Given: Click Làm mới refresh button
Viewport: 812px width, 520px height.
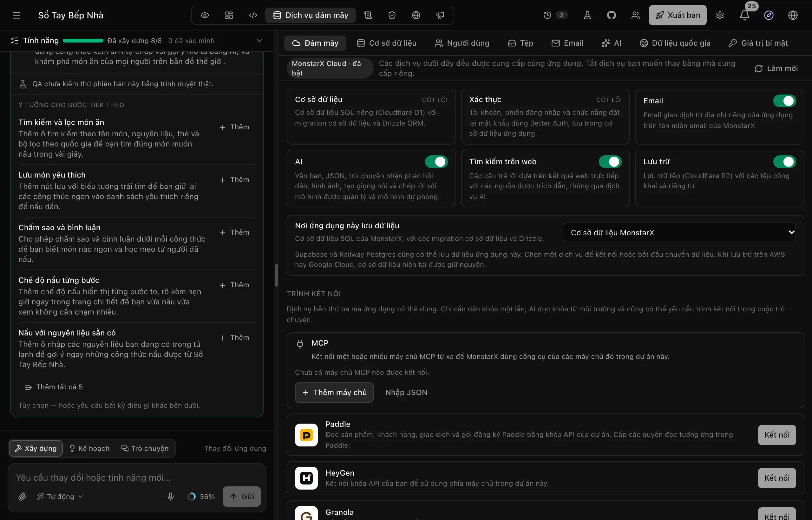Looking at the screenshot, I should (x=776, y=68).
